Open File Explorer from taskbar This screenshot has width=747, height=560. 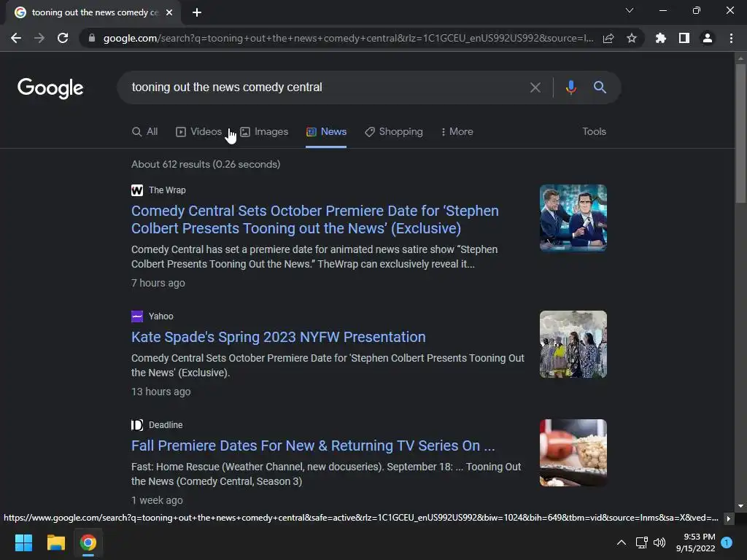55,542
